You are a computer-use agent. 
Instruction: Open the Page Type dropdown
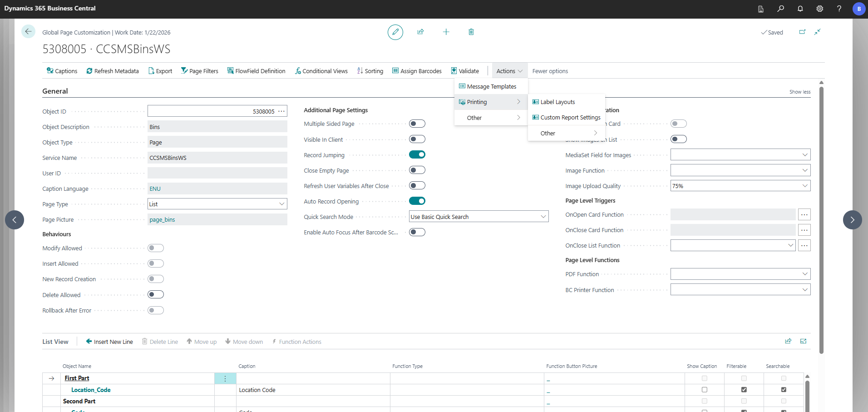(282, 204)
